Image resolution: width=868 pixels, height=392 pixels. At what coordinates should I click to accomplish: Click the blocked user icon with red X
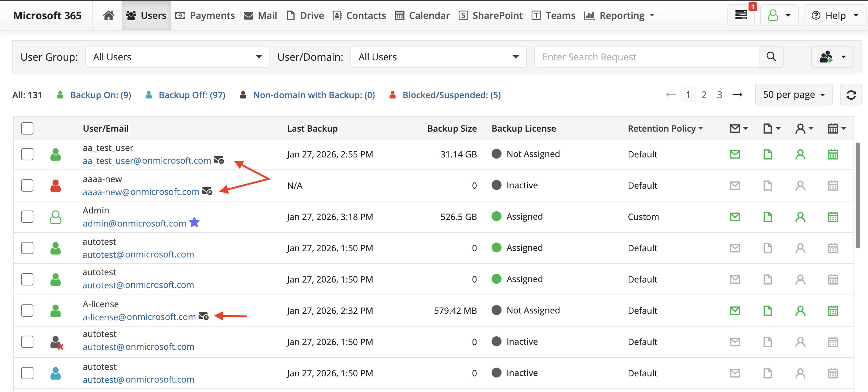point(57,343)
